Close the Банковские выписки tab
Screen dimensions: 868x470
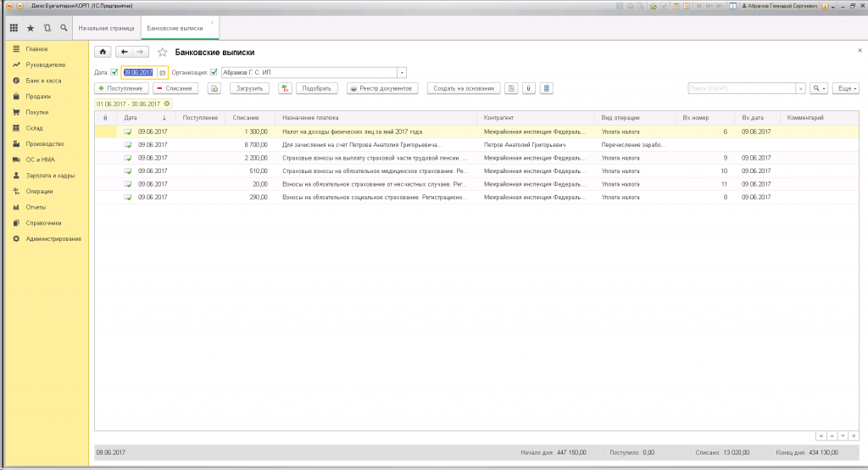point(212,23)
